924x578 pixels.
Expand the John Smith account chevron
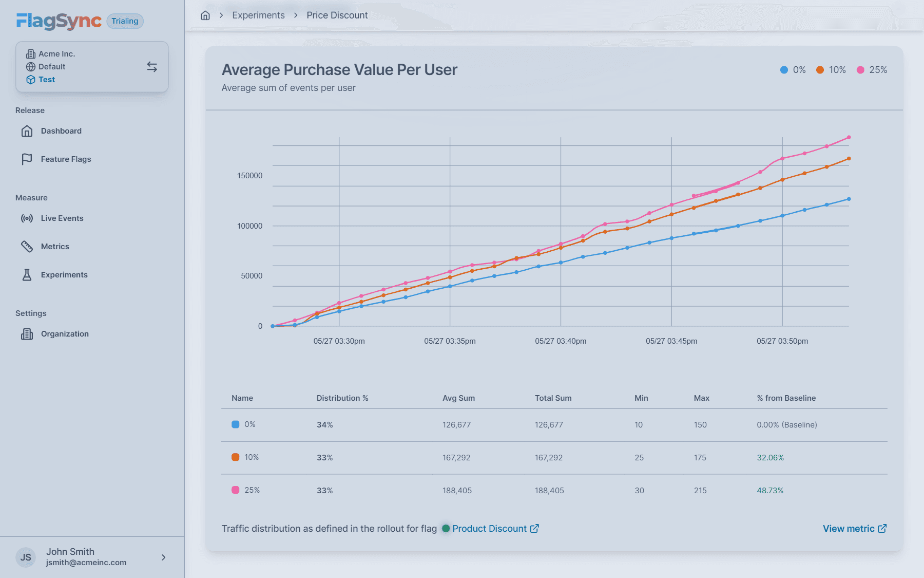[x=164, y=557]
